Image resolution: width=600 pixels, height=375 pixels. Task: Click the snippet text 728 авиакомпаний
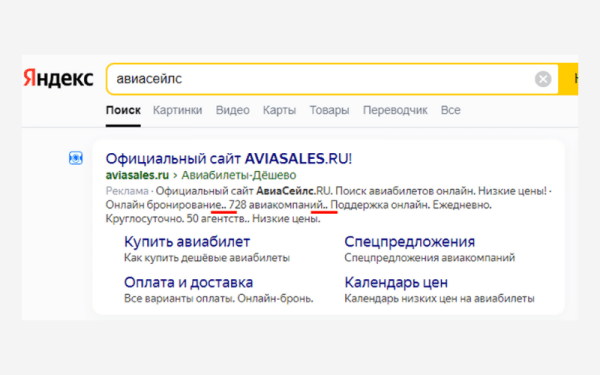click(x=276, y=205)
